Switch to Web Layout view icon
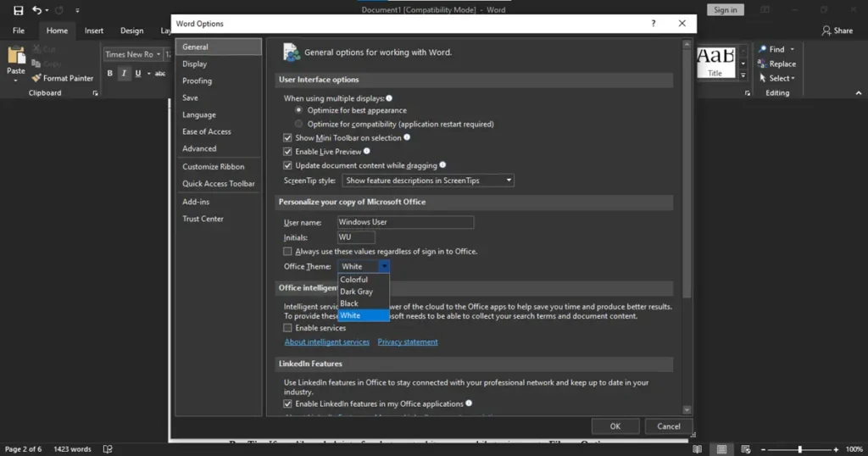This screenshot has height=456, width=868. [x=746, y=449]
